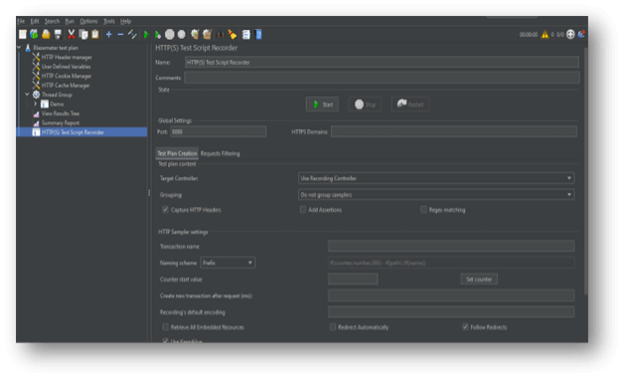The width and height of the screenshot is (624, 380).
Task: Open the Tools menu
Action: [x=109, y=21]
